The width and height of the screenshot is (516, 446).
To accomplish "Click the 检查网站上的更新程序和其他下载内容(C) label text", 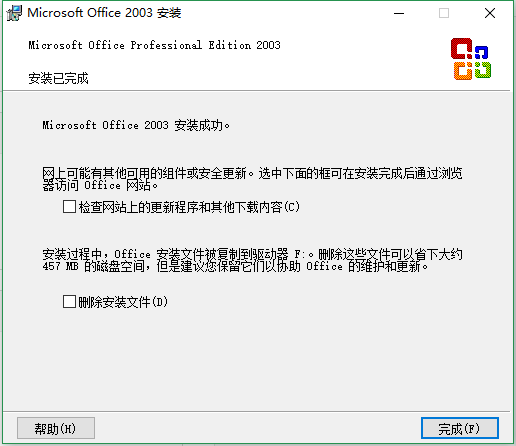I will 189,207.
